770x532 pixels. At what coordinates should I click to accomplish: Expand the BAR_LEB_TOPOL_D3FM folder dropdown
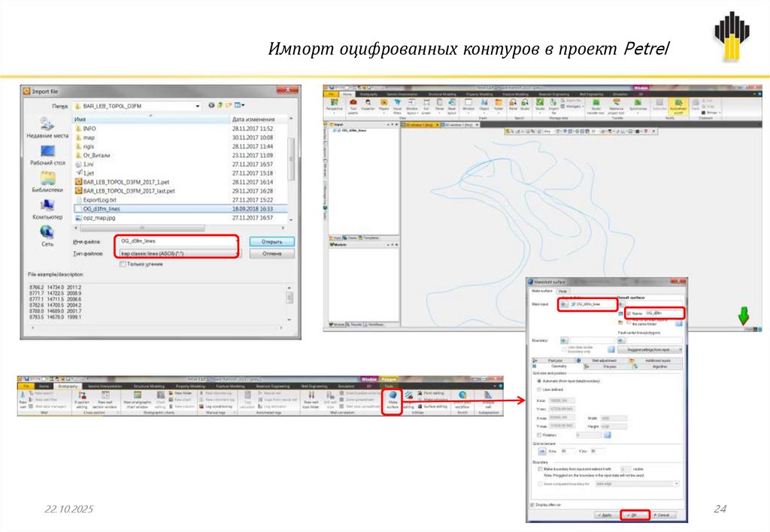[198, 106]
